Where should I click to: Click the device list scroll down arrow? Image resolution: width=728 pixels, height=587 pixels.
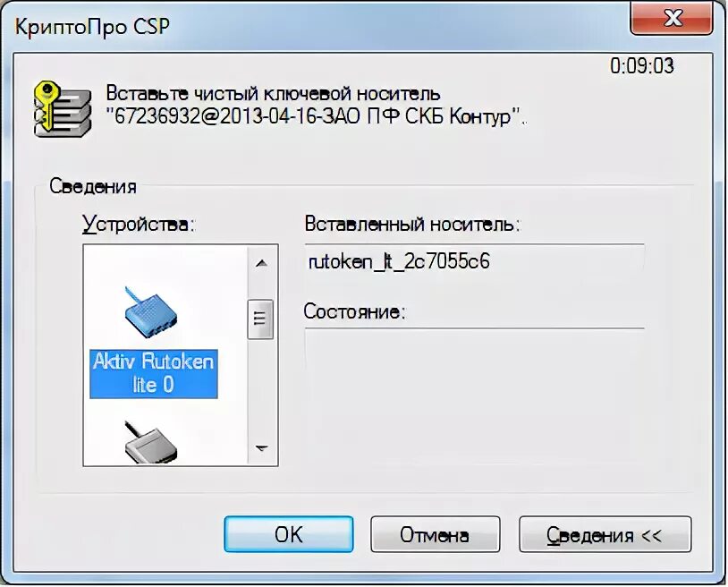tap(261, 448)
